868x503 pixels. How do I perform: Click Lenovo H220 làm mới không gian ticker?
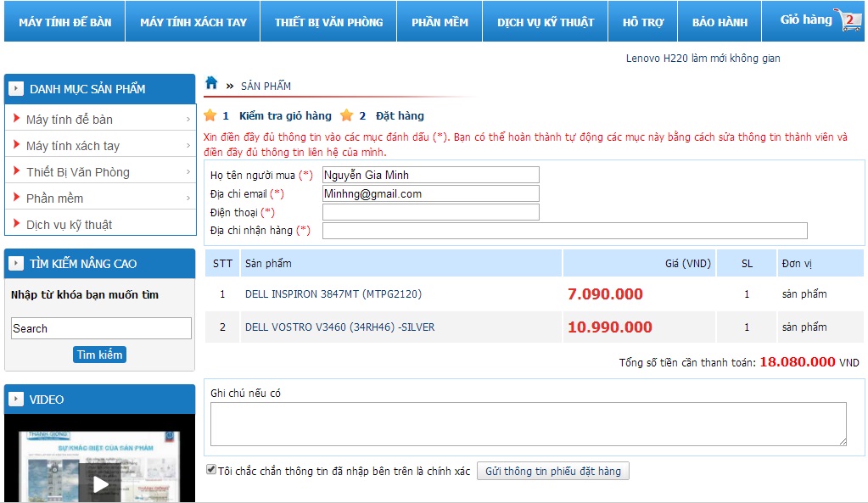(x=703, y=58)
